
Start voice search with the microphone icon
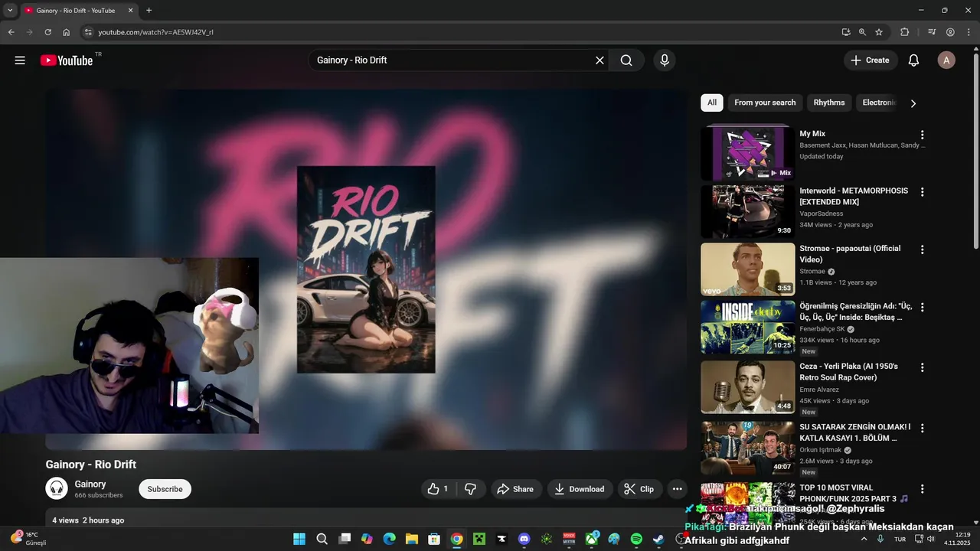pyautogui.click(x=664, y=60)
